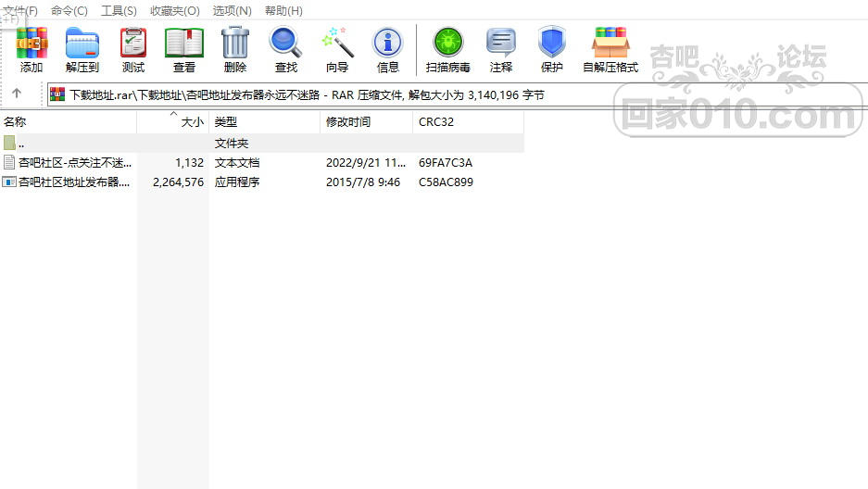Viewport: 868px width, 489px height.
Task: Open the Find (查找) magnifier tool
Action: tap(285, 43)
